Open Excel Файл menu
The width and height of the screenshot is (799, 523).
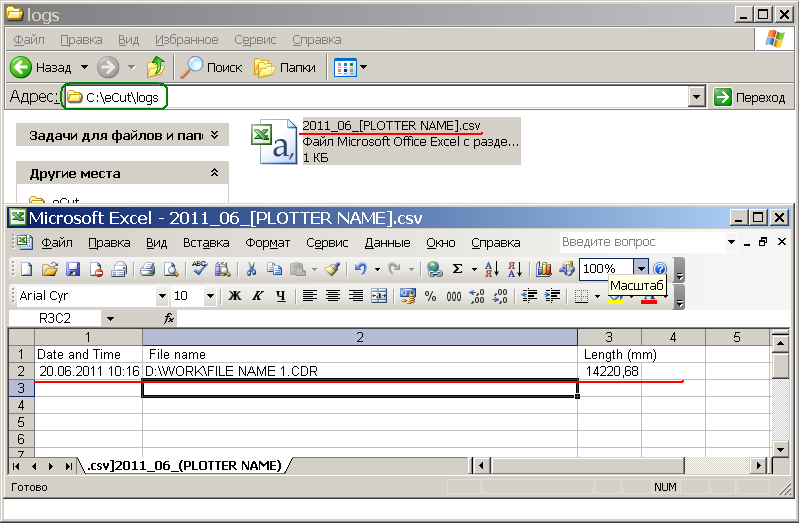57,243
